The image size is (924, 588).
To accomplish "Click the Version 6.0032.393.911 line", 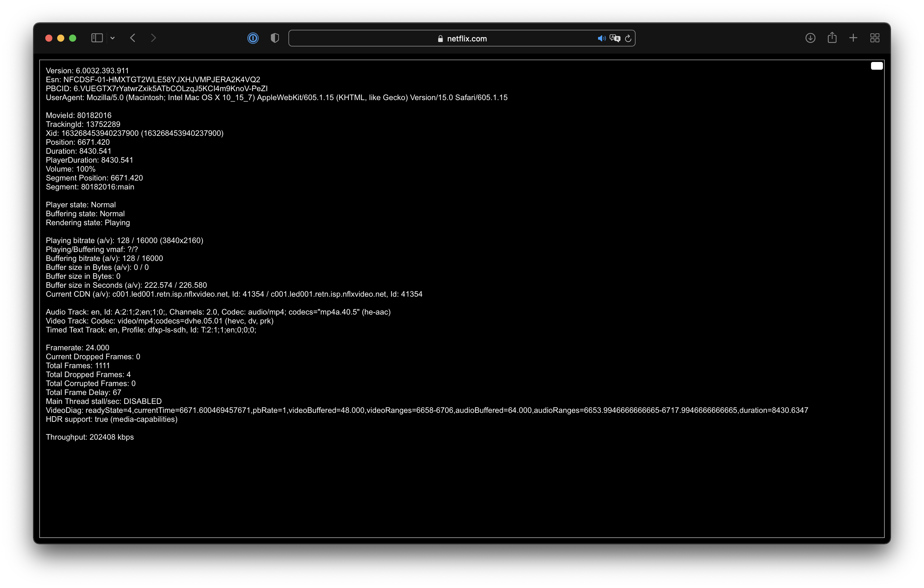I will (87, 71).
